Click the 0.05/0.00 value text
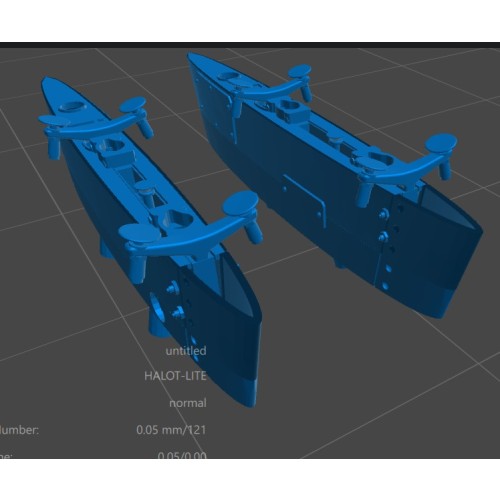This screenshot has width=500, height=500. (x=182, y=455)
